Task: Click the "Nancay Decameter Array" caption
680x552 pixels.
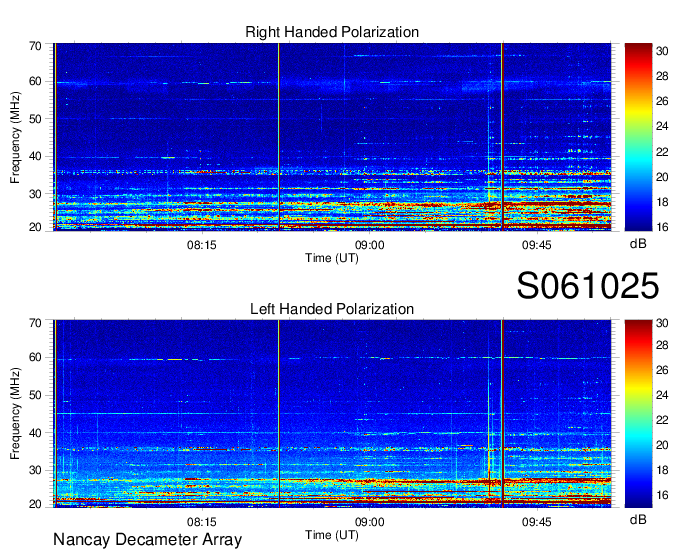Action: tap(147, 539)
